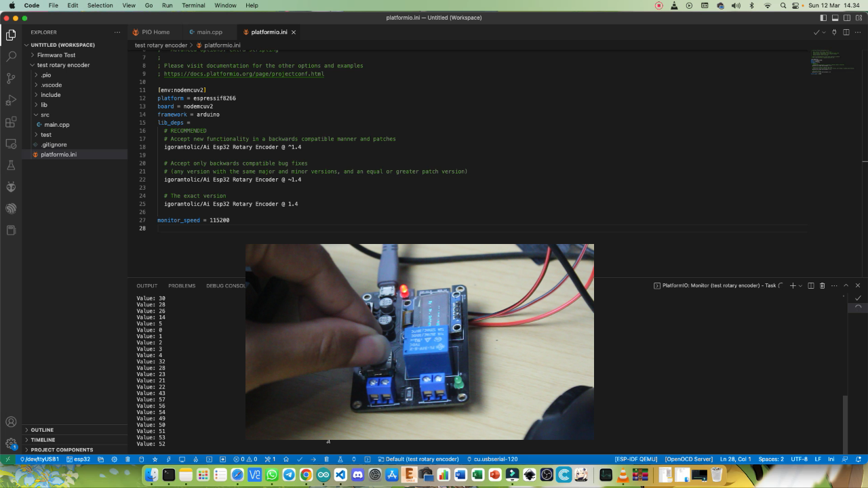This screenshot has height=488, width=868.
Task: Open the Extensions view in the activity bar
Action: pyautogui.click(x=11, y=121)
